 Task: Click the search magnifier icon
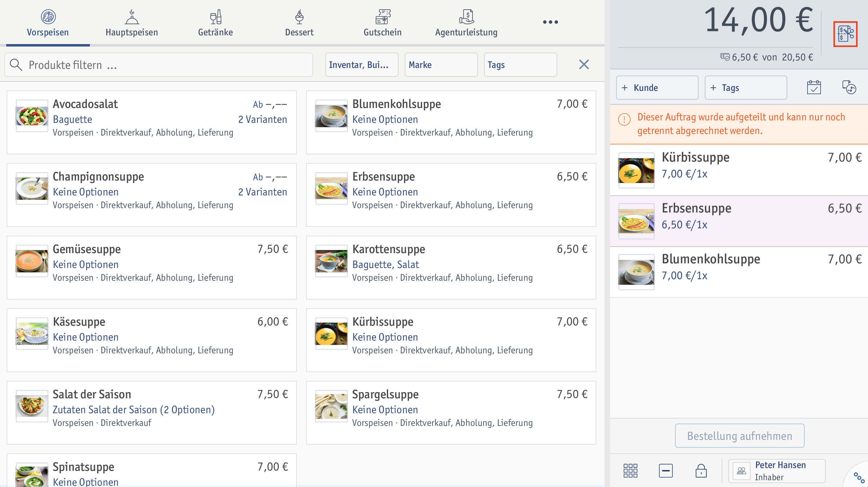pos(16,65)
